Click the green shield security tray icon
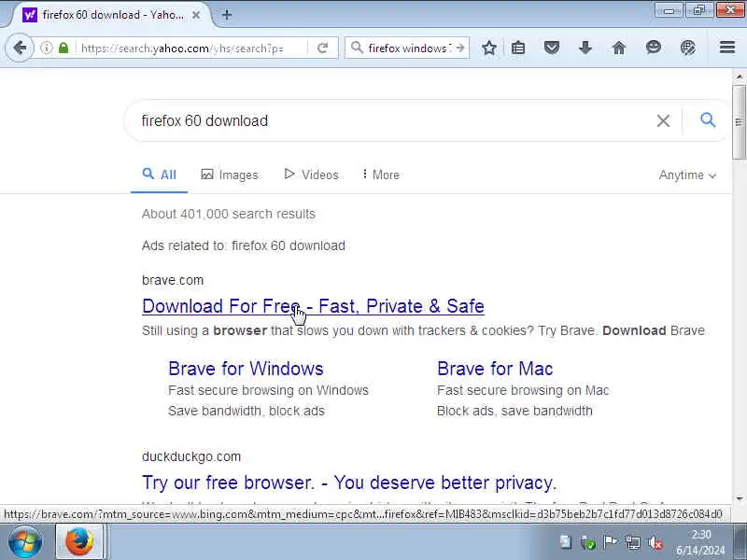Viewport: 747px width, 560px height. tap(588, 542)
